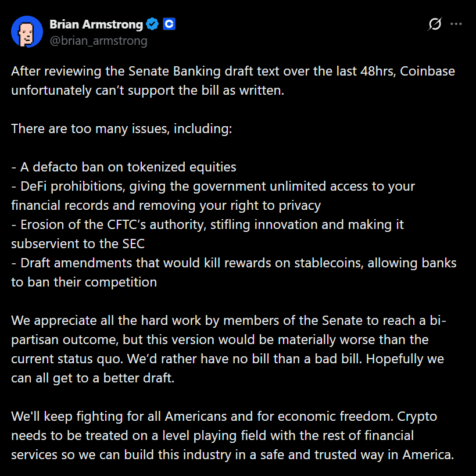The height and width of the screenshot is (476, 476).
Task: Open Brian Armstrong's profile avatar
Action: [27, 32]
